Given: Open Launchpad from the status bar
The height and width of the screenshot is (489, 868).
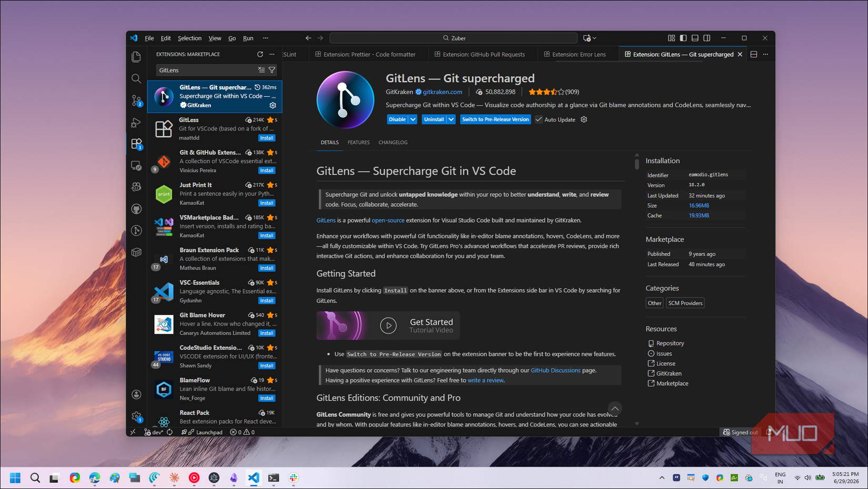Looking at the screenshot, I should pyautogui.click(x=203, y=432).
